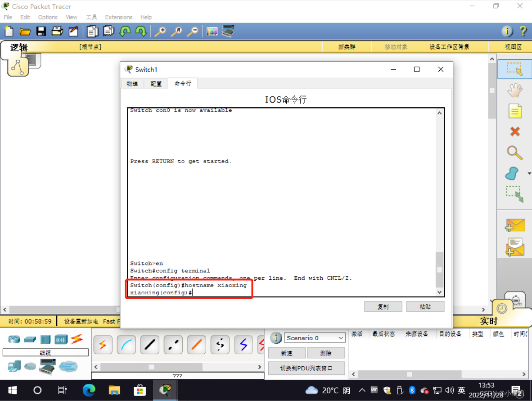Click the 视图区 button
Viewport: 532px width, 401px height.
point(513,47)
